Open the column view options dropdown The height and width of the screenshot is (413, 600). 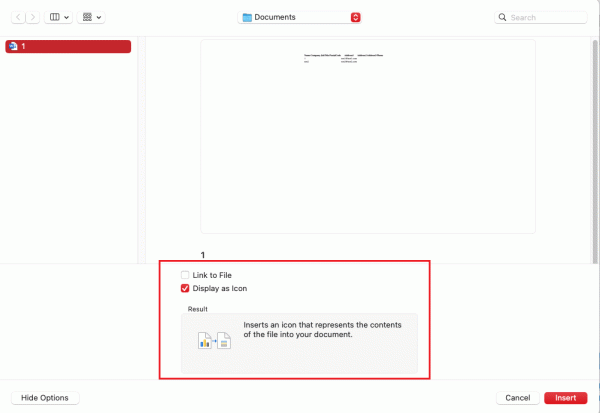point(59,17)
